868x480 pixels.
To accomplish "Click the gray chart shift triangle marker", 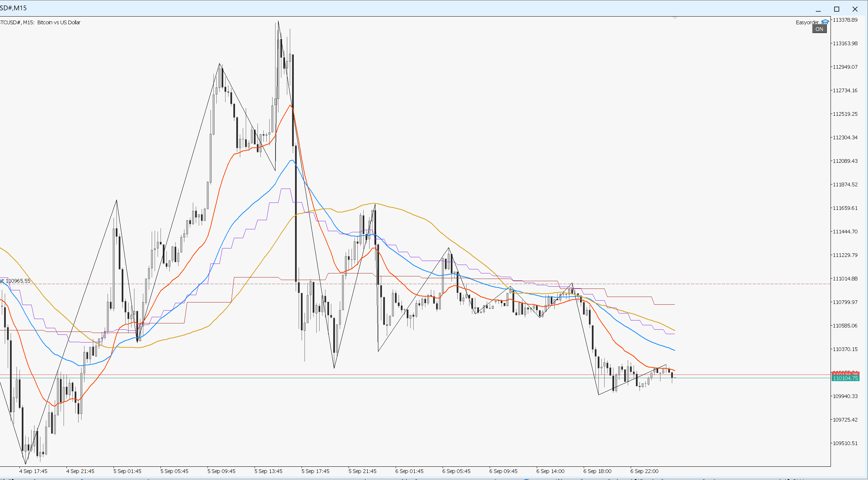I will [x=675, y=18].
